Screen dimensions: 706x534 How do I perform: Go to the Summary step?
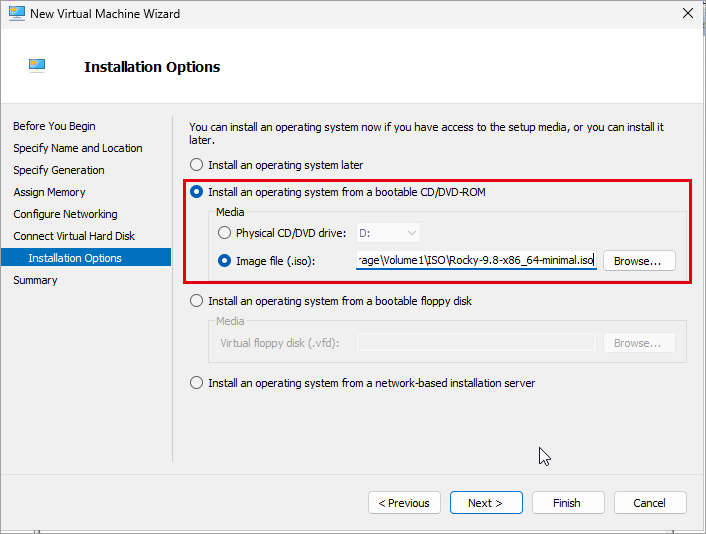[35, 280]
